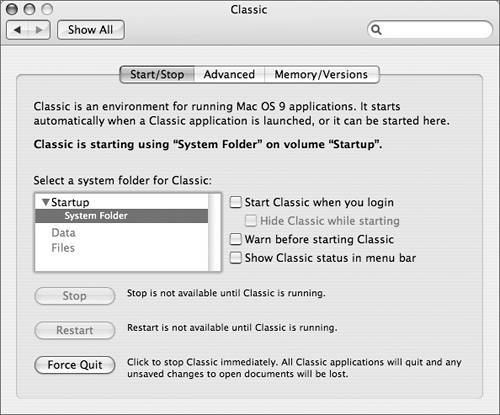Enable Show Classic status in menu bar

point(235,258)
